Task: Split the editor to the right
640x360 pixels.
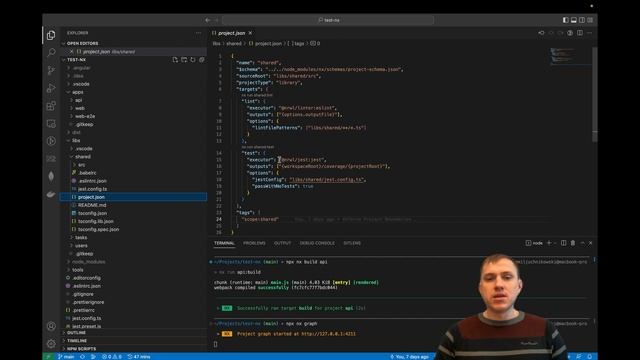Action: pos(580,33)
